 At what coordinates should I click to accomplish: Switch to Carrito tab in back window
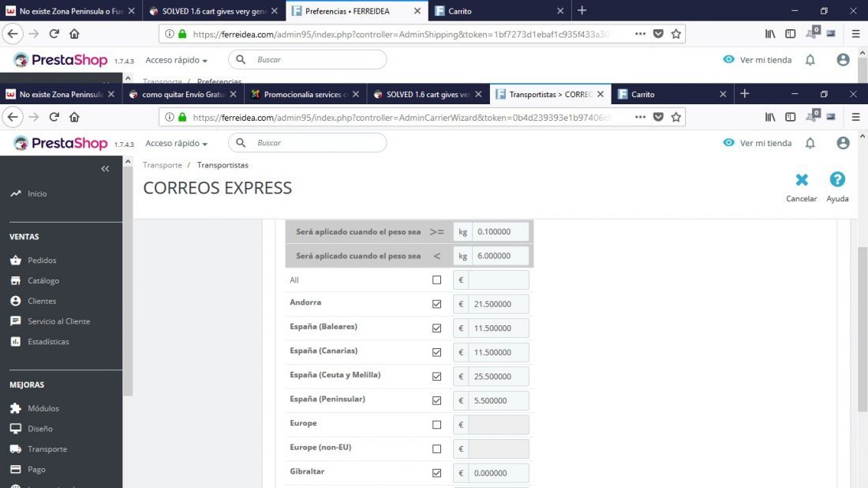point(499,11)
